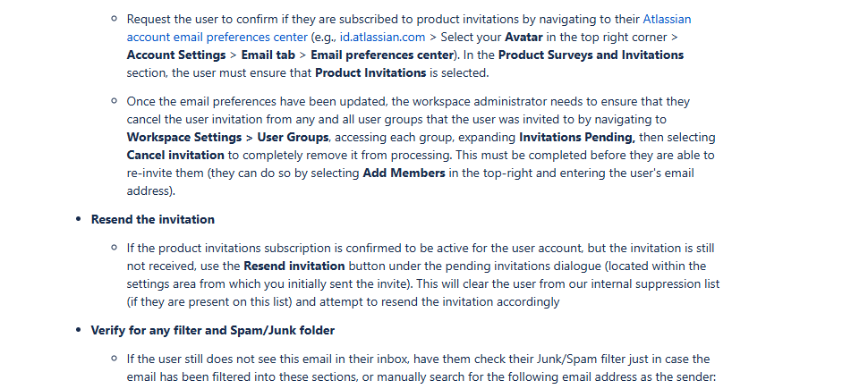Screen dimensions: 868x389
Task: Click the bold "Invitations Pending," text
Action: [x=577, y=137]
